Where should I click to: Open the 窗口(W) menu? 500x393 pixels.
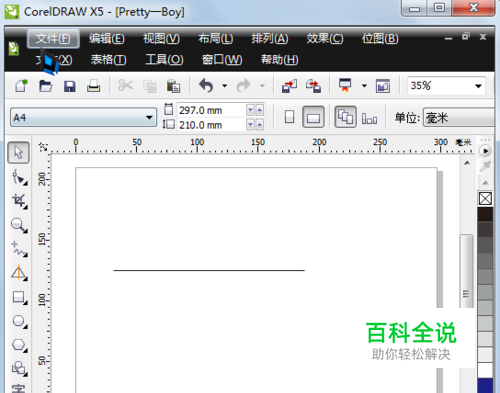(222, 60)
